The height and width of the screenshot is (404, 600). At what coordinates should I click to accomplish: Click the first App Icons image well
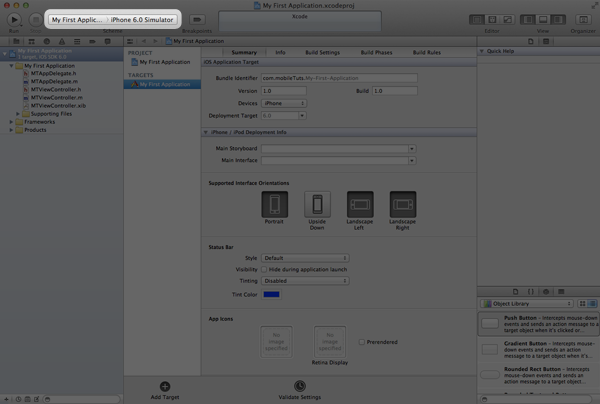[x=277, y=342]
